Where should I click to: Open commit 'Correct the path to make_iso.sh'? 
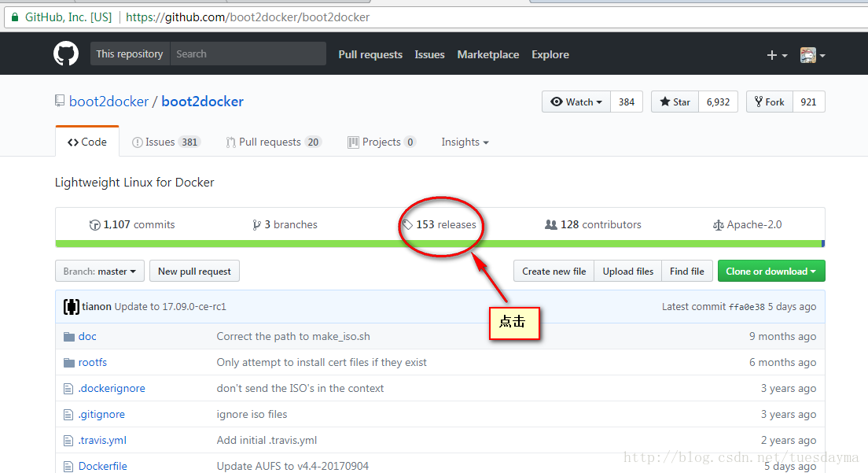pos(293,336)
